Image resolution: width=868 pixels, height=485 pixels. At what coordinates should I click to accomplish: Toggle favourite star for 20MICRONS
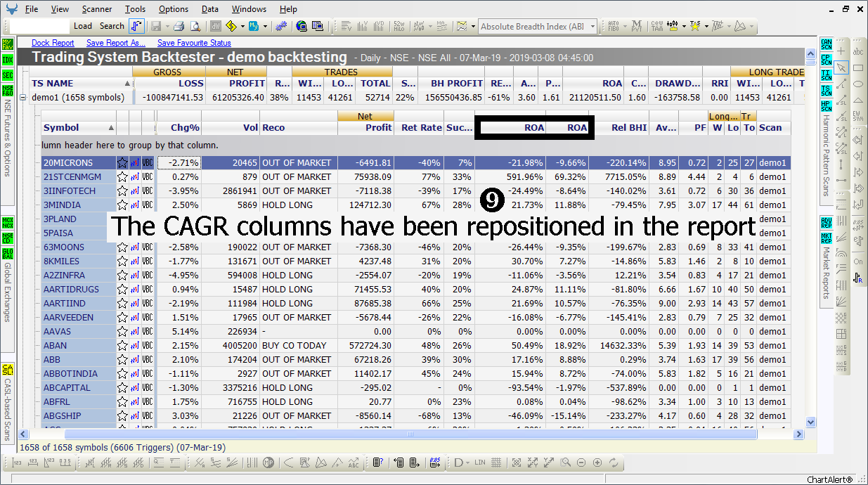122,163
